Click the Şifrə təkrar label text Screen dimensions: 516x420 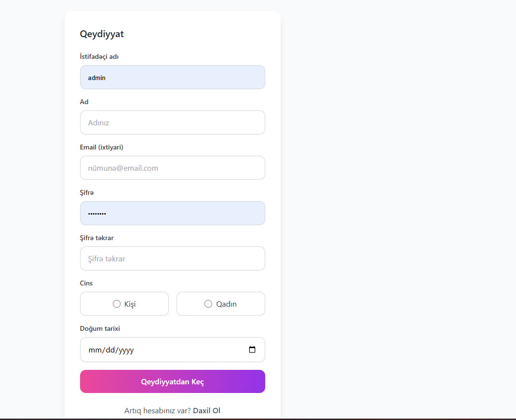pyautogui.click(x=97, y=238)
